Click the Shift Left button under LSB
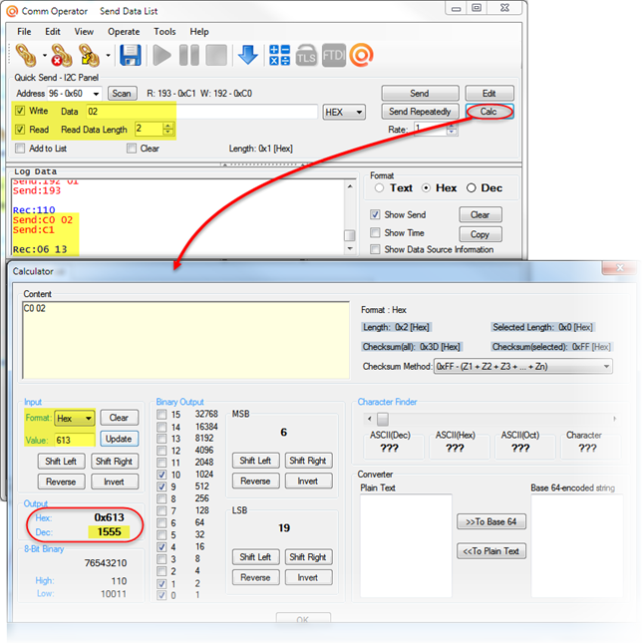The image size is (644, 644). click(x=255, y=557)
